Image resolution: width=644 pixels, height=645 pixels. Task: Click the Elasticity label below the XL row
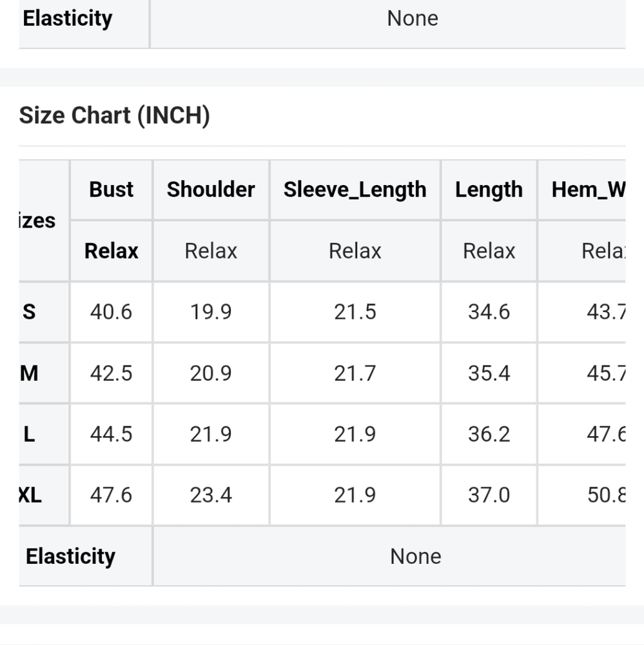point(70,556)
